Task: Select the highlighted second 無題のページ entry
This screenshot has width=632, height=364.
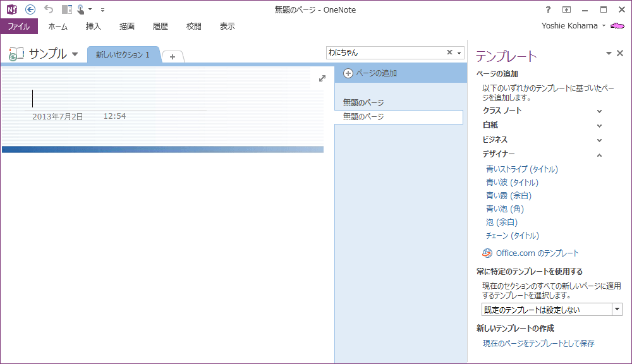Action: tap(399, 117)
